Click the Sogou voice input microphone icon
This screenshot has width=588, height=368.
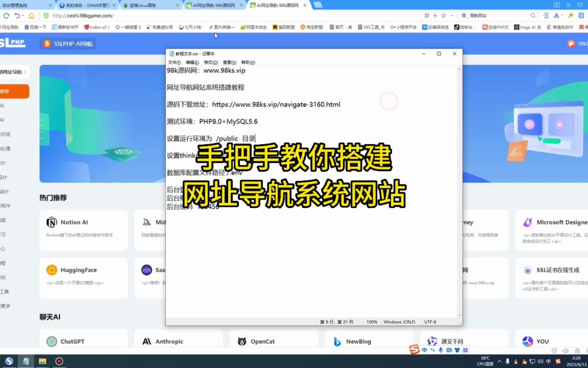tap(441, 350)
